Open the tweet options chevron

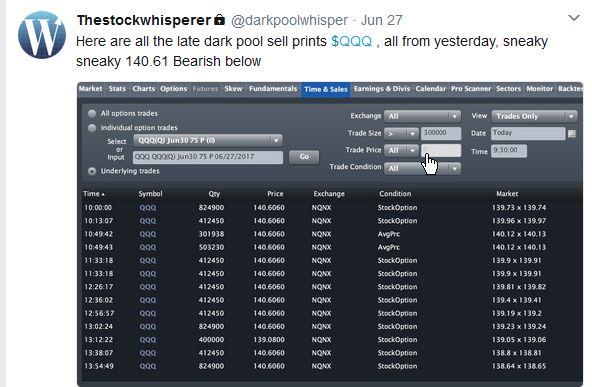pos(574,18)
